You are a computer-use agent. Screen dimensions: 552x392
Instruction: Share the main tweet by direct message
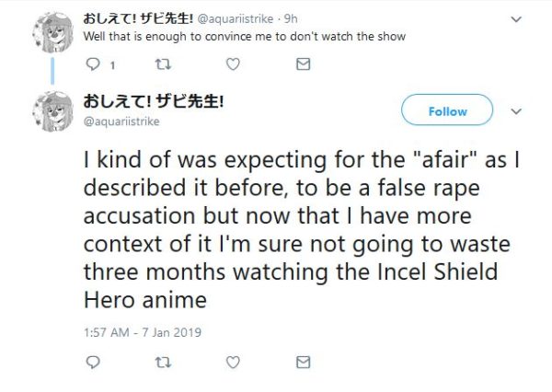(304, 363)
